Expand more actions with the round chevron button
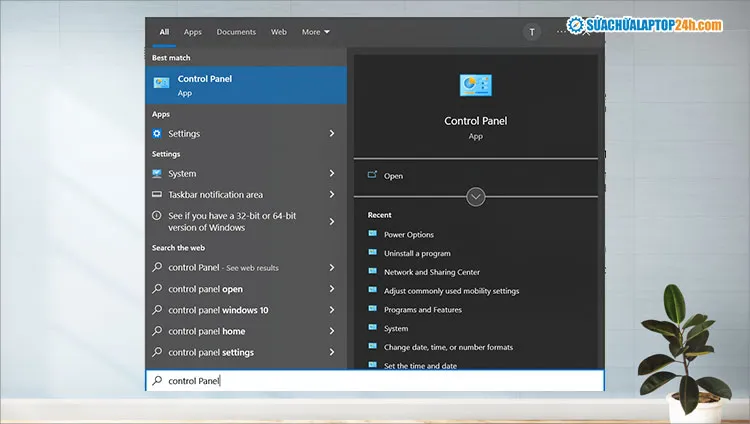750x424 pixels. pos(475,197)
